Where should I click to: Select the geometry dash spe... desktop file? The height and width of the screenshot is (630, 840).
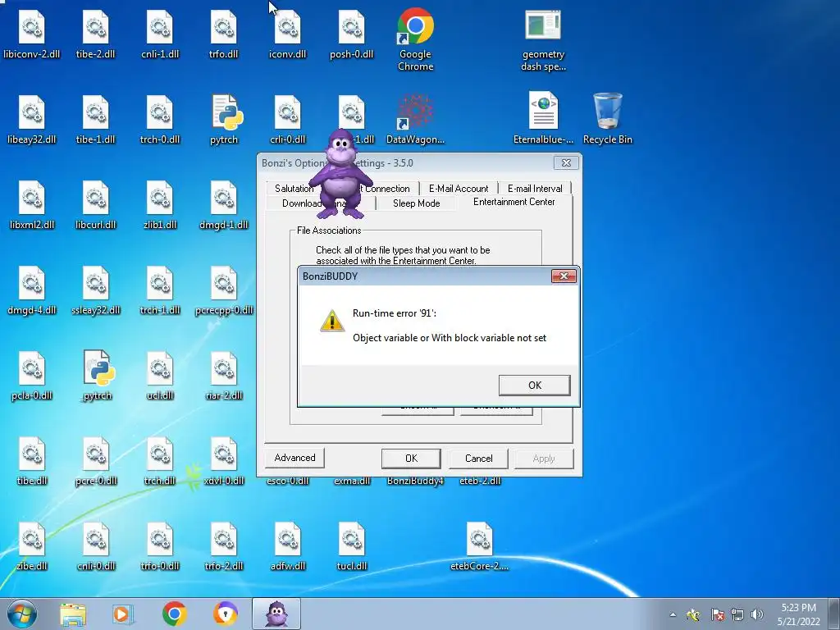[543, 40]
